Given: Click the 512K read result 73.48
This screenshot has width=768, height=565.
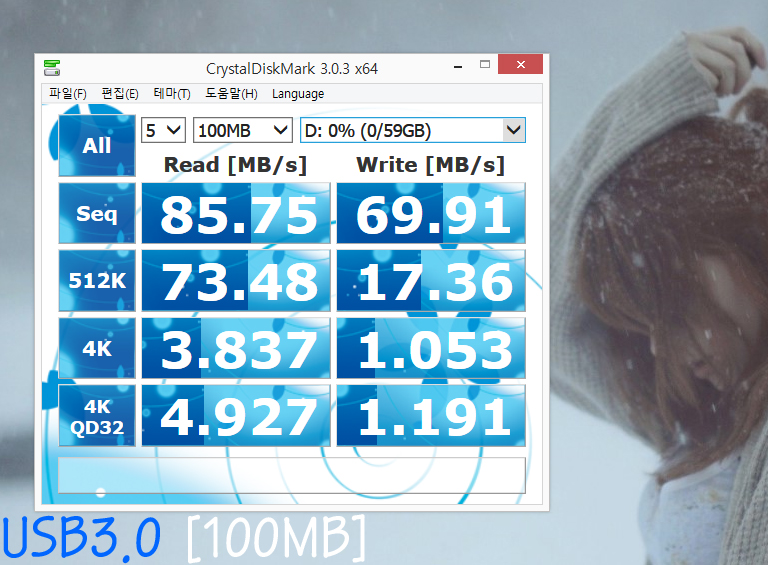Looking at the screenshot, I should pos(236,281).
